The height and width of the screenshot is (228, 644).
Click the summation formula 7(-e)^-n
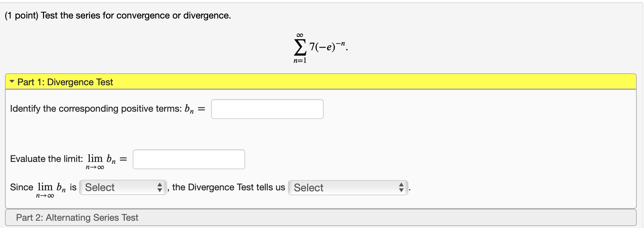click(x=328, y=47)
